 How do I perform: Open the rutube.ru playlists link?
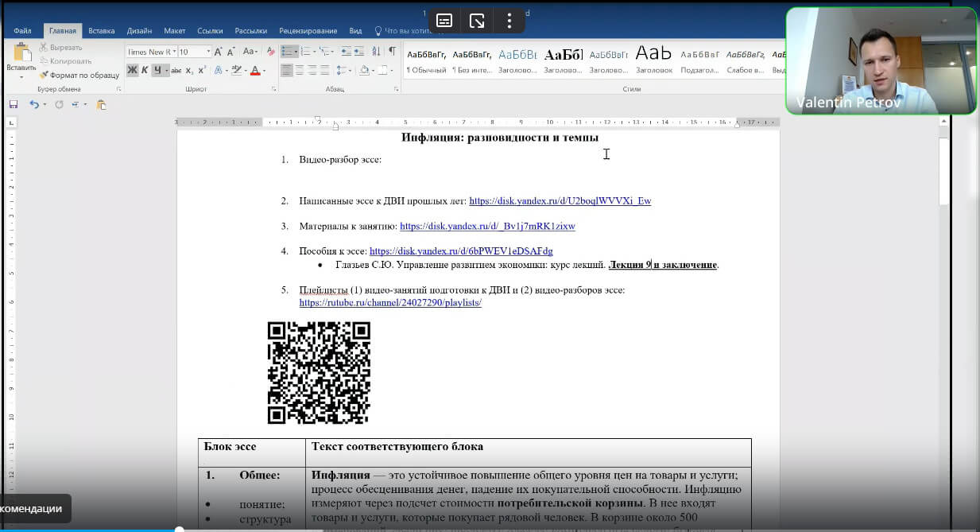coord(390,303)
